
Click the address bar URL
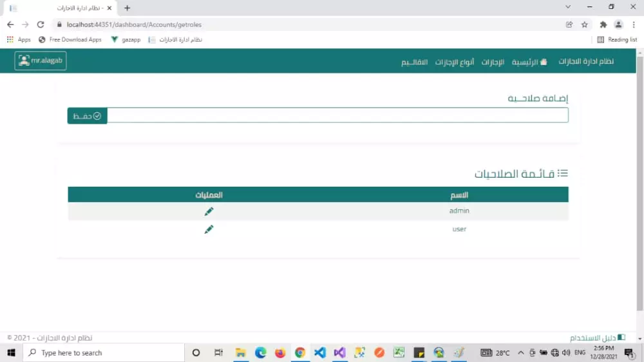tap(134, 24)
